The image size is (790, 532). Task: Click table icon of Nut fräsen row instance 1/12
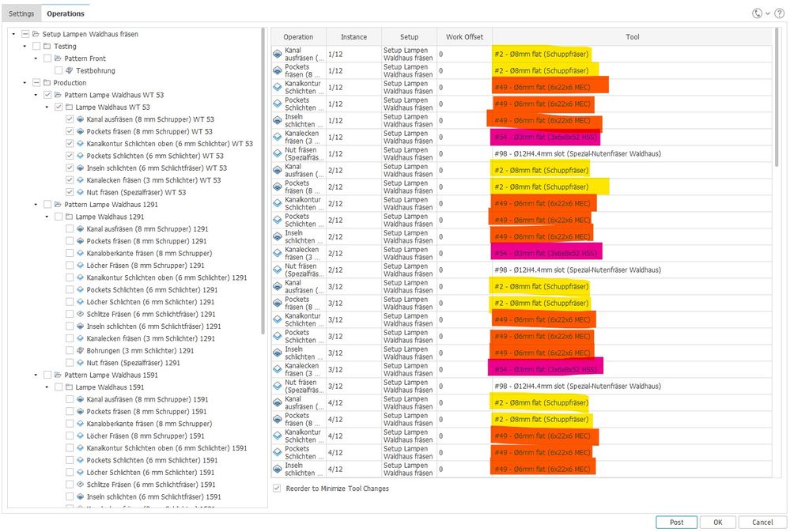[277, 153]
